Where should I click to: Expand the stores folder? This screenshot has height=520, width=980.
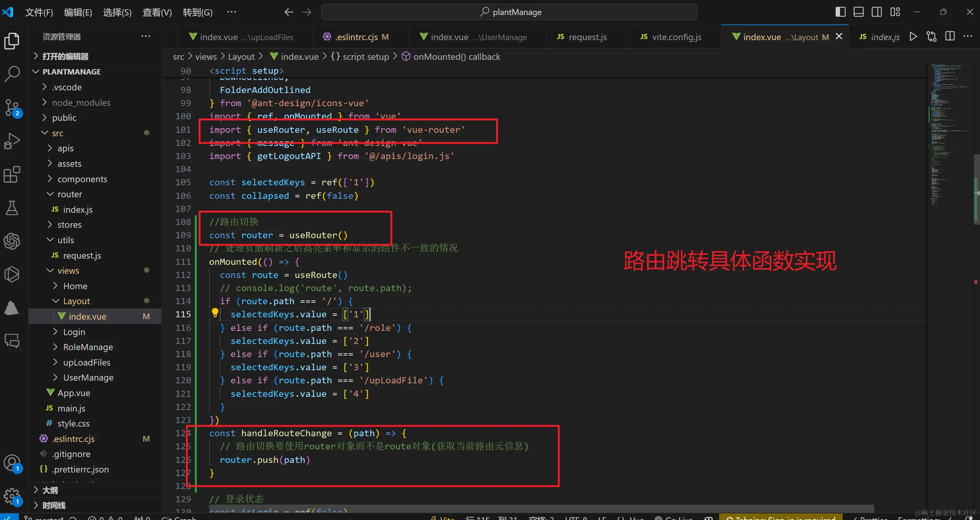(95, 225)
